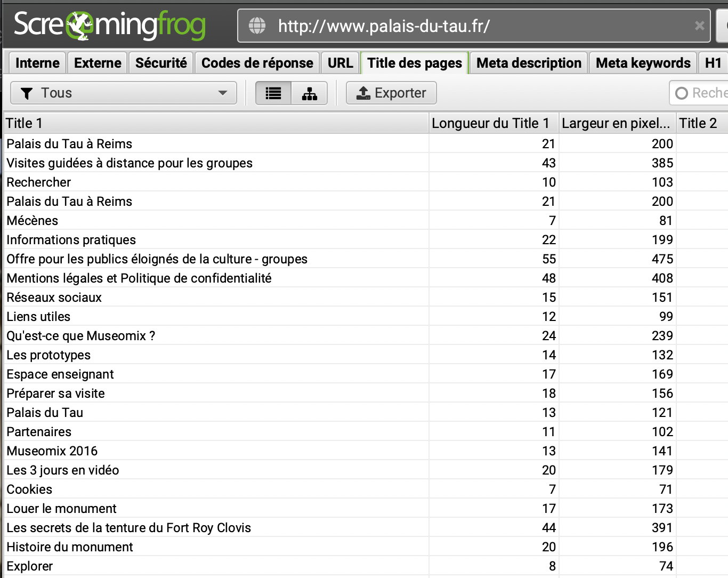The height and width of the screenshot is (578, 728).
Task: Select the Liens utiles row
Action: coord(366,316)
